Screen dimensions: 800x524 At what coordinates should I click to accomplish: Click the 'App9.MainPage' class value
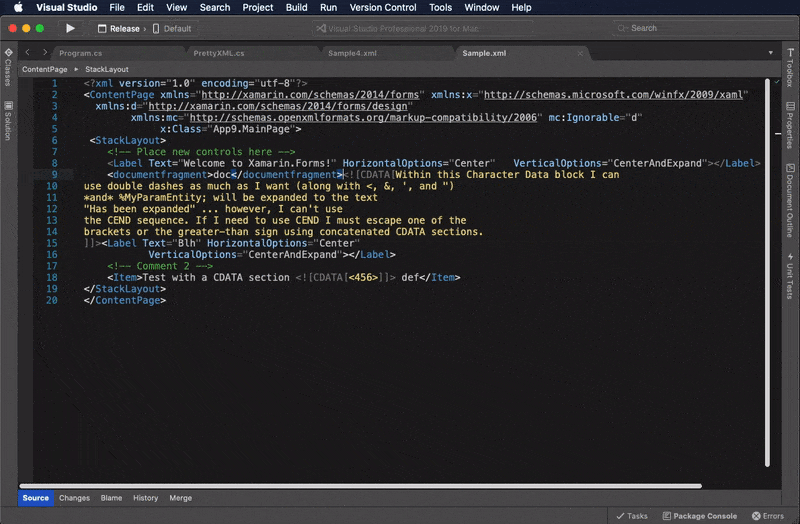coord(251,129)
